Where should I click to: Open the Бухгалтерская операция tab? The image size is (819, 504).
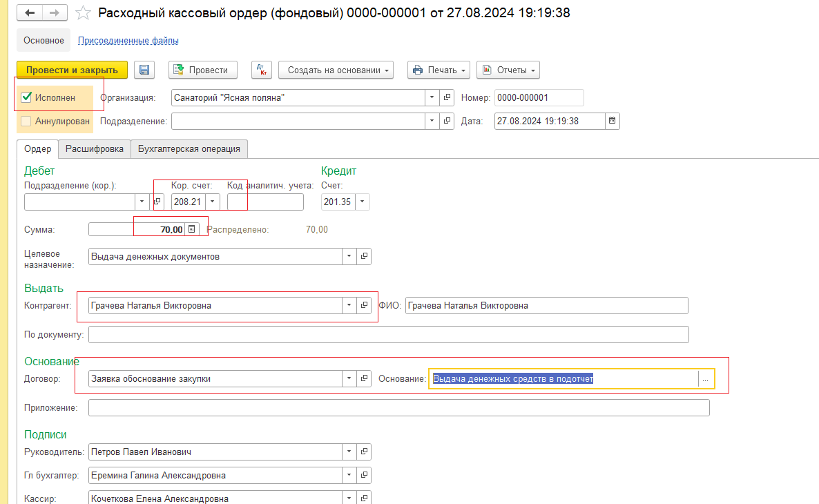(x=189, y=149)
